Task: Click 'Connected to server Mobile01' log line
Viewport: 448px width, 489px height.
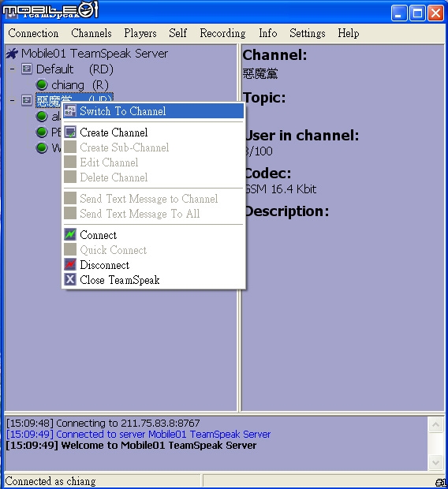Action: click(x=138, y=434)
